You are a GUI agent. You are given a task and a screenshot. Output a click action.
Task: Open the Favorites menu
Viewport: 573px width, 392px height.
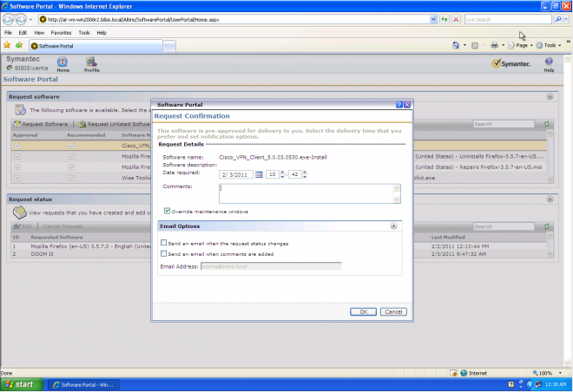coord(61,32)
